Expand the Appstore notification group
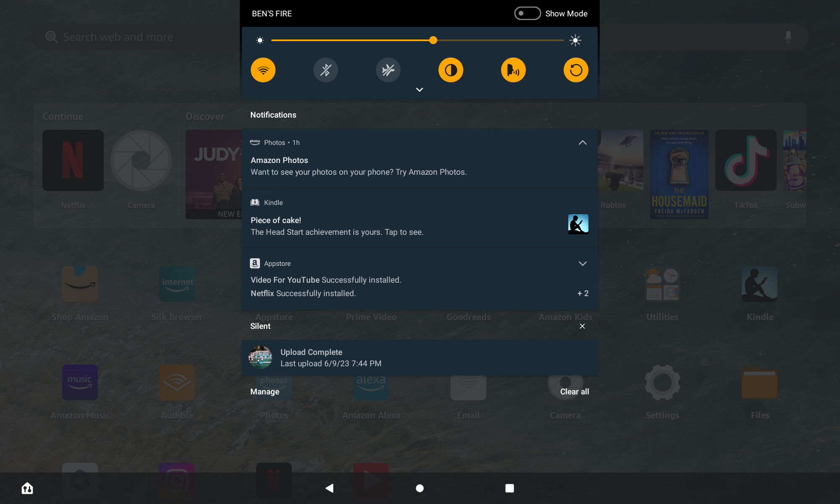The height and width of the screenshot is (504, 840). (583, 264)
